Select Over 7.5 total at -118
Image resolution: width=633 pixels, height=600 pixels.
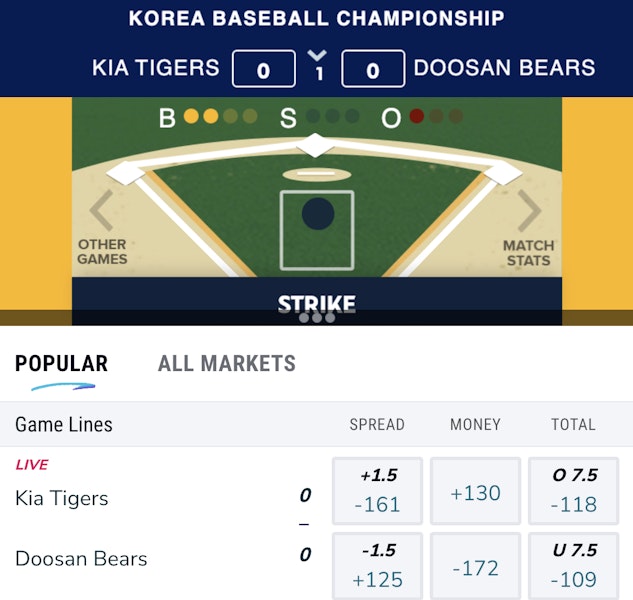[x=573, y=491]
